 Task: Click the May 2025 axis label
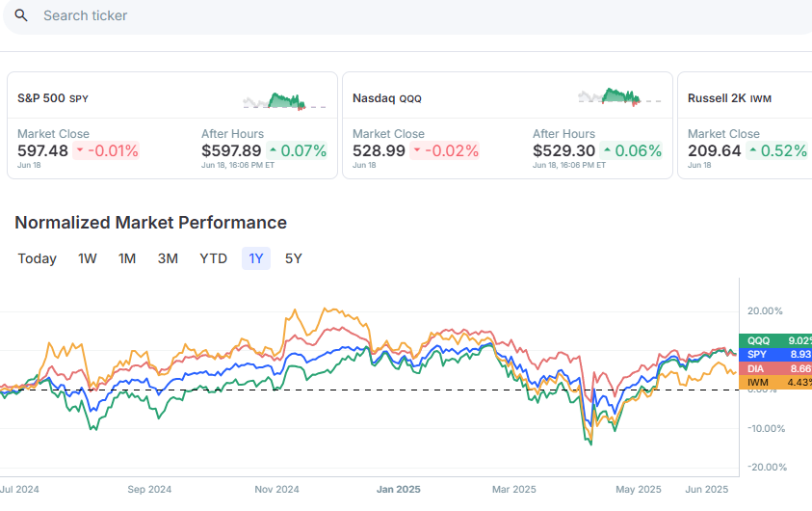[638, 489]
